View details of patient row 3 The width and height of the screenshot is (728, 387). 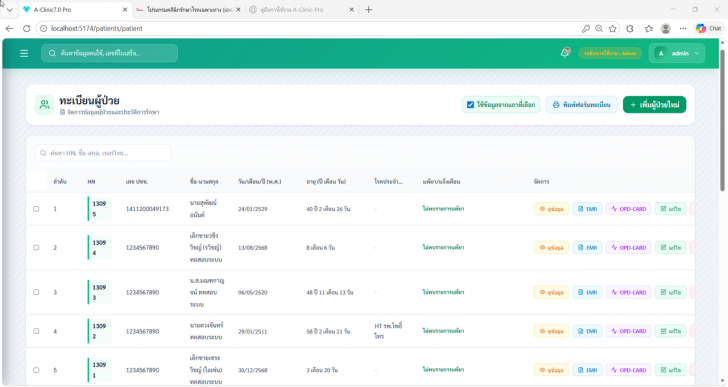point(551,292)
